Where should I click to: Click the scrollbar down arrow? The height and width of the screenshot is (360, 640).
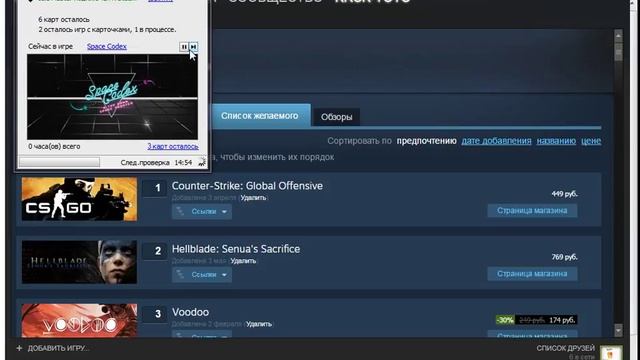point(618,329)
